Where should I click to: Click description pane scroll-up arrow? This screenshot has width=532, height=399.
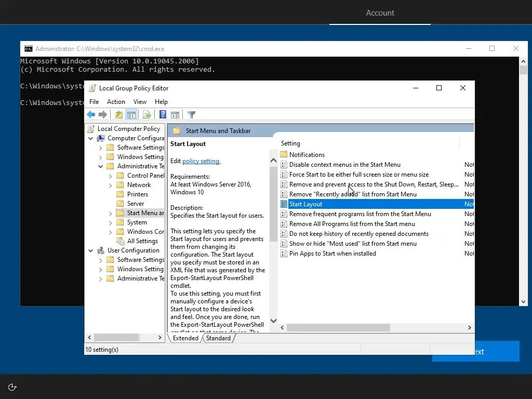point(273,161)
